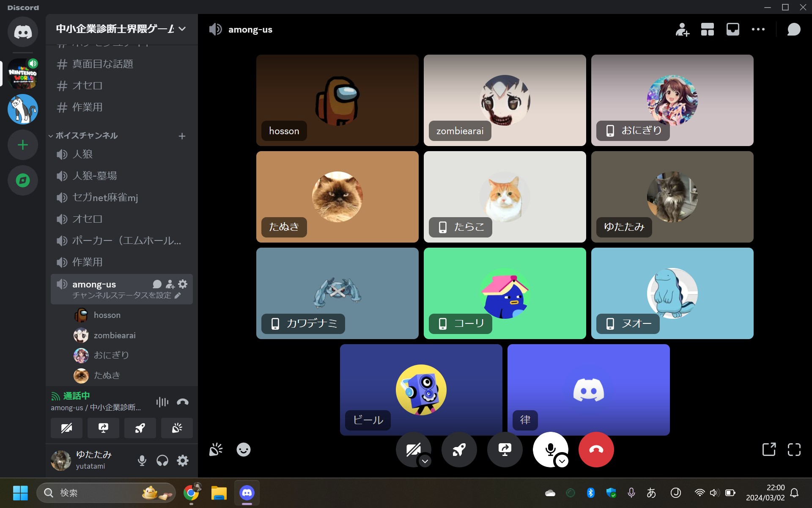Open soundboard in sidebar panel
Screen dimensions: 812x508
pos(177,428)
